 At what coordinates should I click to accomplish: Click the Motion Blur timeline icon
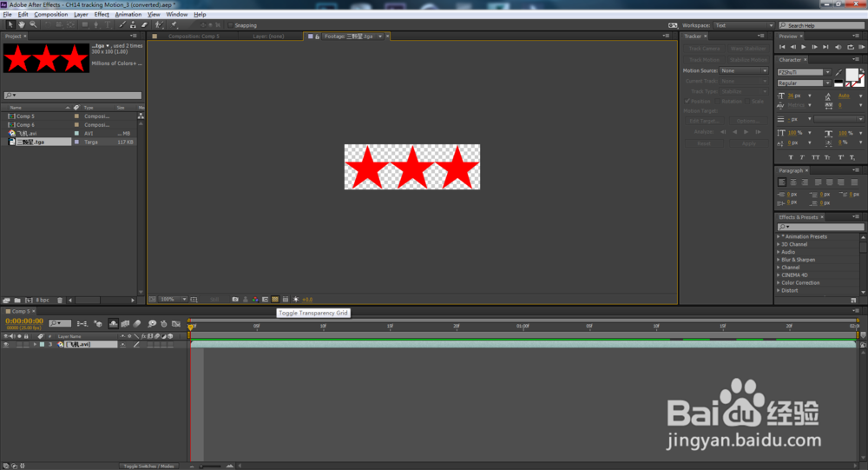137,324
